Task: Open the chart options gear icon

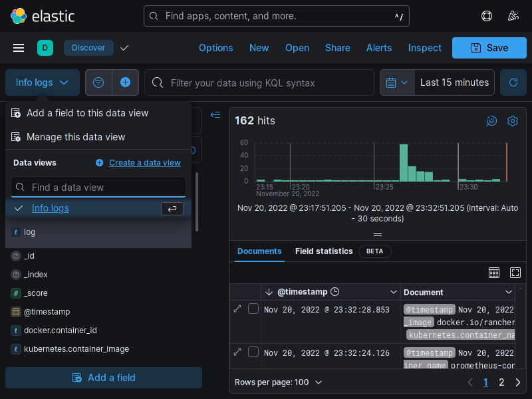Action: 513,121
